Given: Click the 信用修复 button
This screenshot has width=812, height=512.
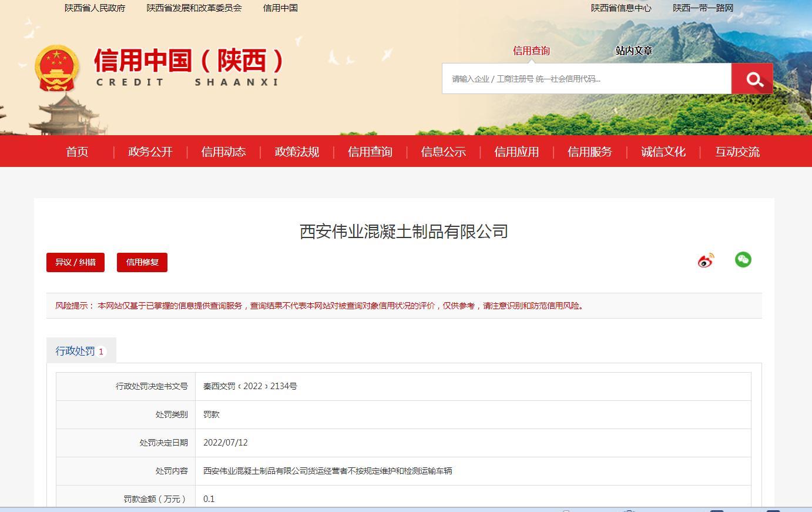Looking at the screenshot, I should [142, 262].
